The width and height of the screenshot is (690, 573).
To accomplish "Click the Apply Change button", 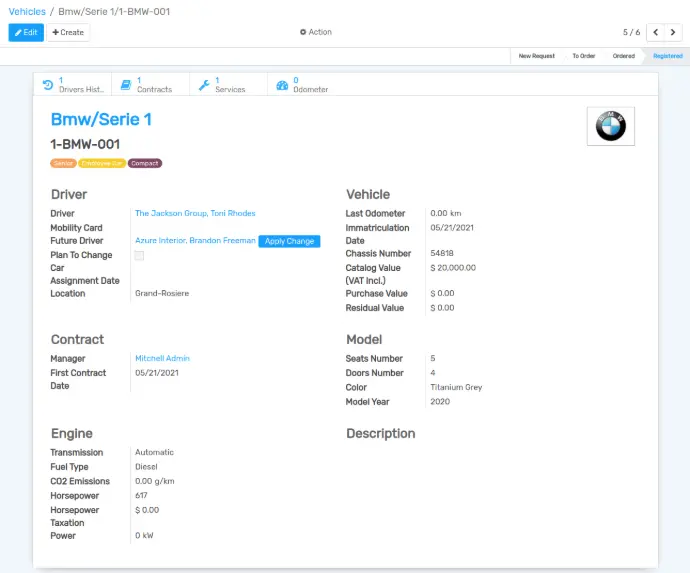I will point(289,241).
